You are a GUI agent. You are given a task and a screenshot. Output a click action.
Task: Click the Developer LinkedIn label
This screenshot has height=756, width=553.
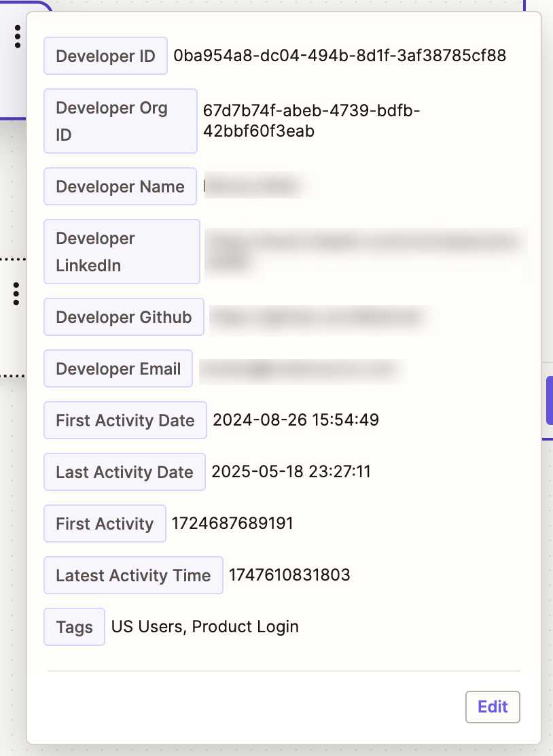coord(122,252)
